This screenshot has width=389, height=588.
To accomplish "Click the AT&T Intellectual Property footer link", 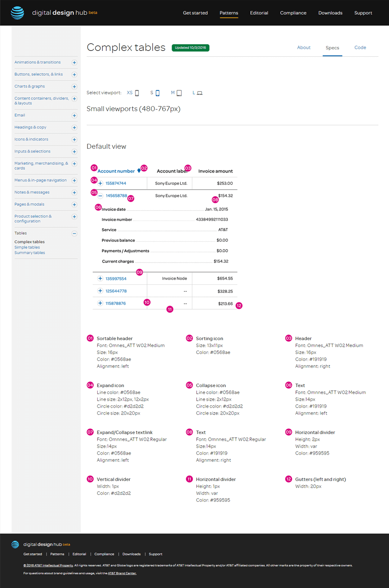I will coord(48,565).
